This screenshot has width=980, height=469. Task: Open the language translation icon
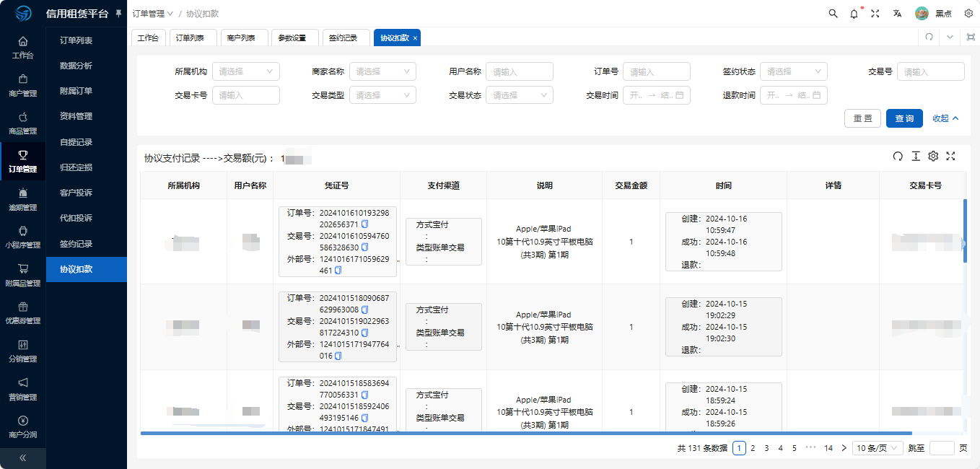tap(897, 14)
